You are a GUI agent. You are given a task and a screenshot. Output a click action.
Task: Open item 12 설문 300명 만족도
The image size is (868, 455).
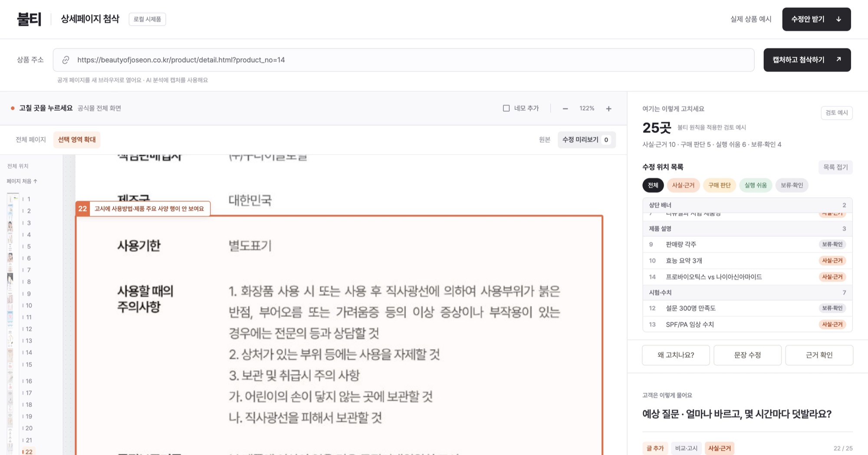[x=747, y=308]
